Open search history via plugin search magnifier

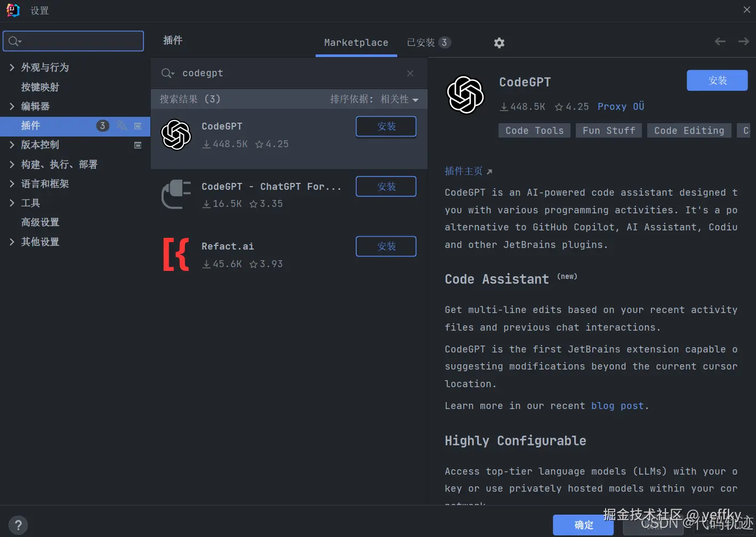[x=168, y=73]
